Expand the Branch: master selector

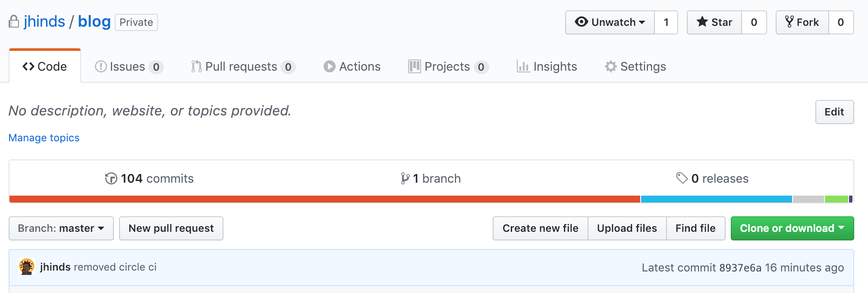pyautogui.click(x=61, y=228)
